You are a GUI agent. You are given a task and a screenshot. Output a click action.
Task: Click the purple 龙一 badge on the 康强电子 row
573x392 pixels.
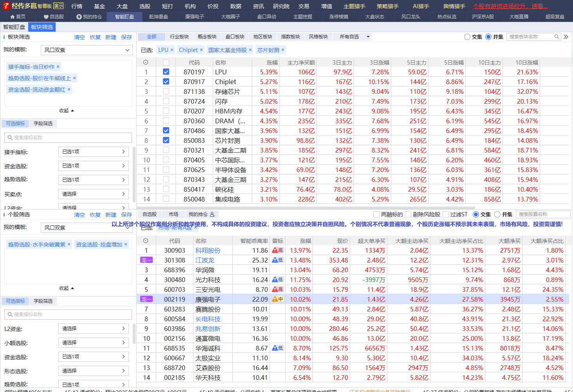[x=146, y=299]
